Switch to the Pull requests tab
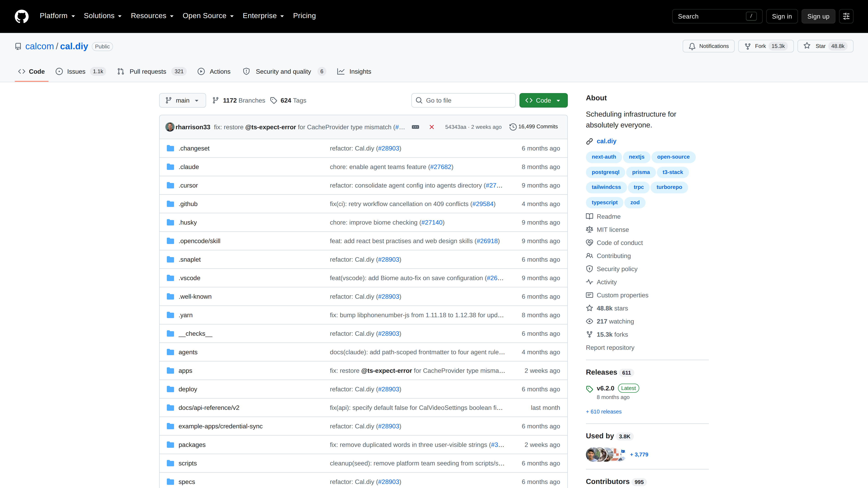Image resolution: width=868 pixels, height=488 pixels. (x=152, y=71)
